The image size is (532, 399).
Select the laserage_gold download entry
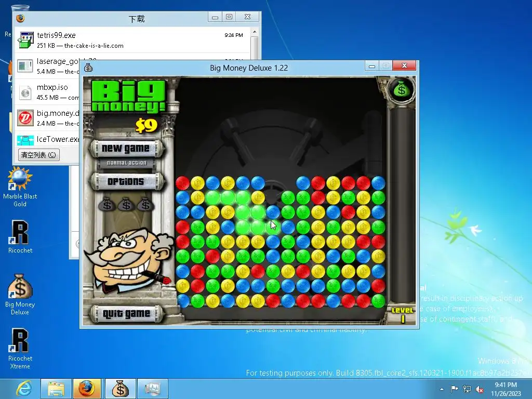click(x=47, y=66)
